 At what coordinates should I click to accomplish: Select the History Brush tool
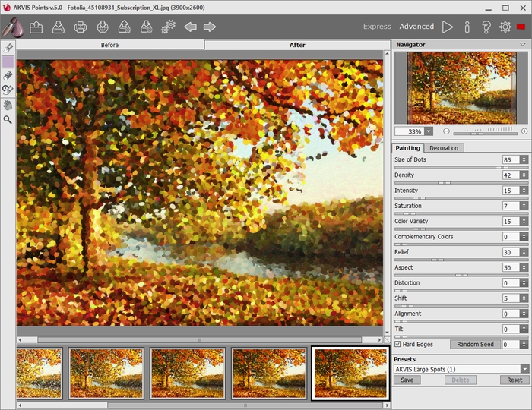coord(8,90)
